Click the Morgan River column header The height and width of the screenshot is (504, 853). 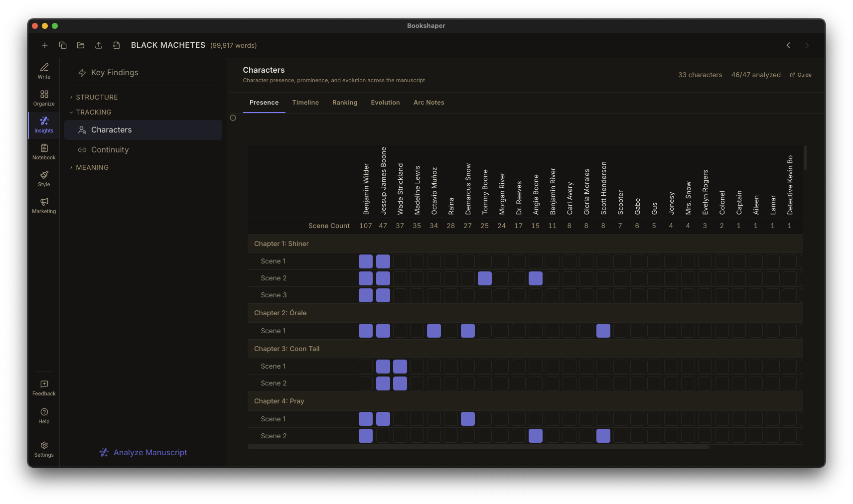point(502,194)
